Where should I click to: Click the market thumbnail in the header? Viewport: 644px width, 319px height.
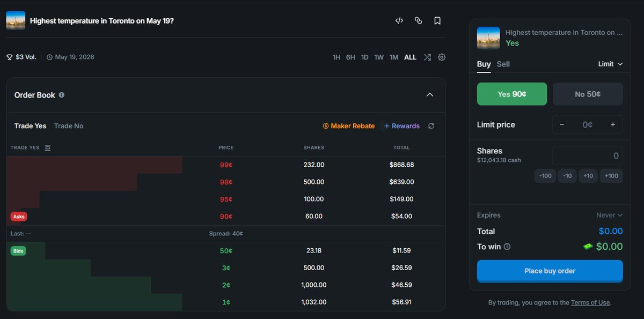(x=16, y=21)
